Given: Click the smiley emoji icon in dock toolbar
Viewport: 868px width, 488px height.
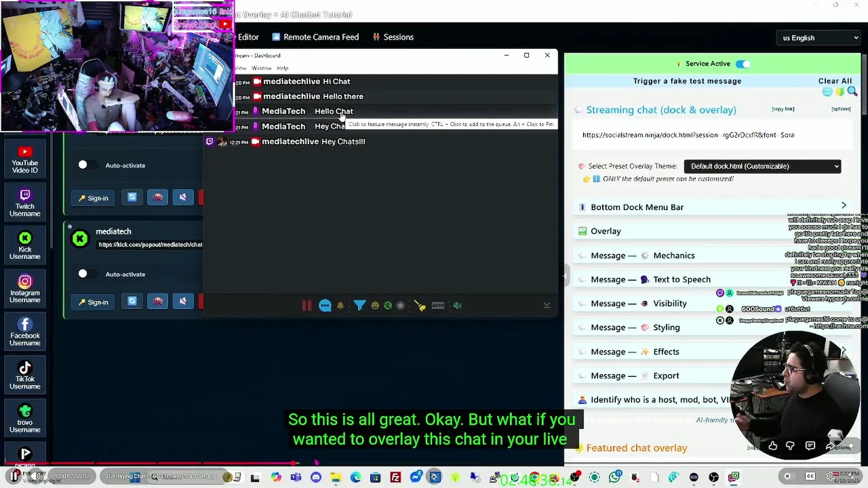Looking at the screenshot, I should coord(375,306).
